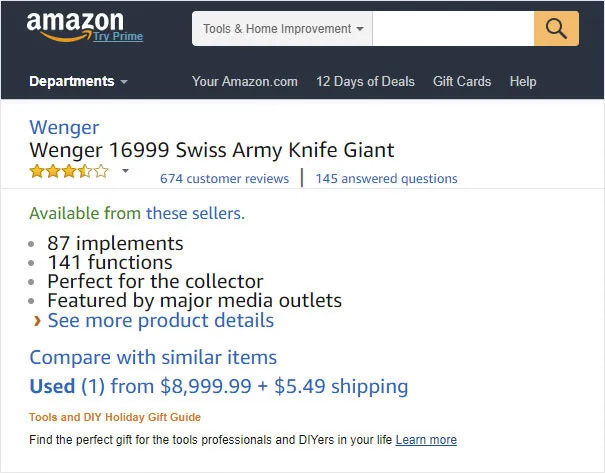View Used offer from $8,999.99
This screenshot has width=605, height=473.
coord(219,386)
